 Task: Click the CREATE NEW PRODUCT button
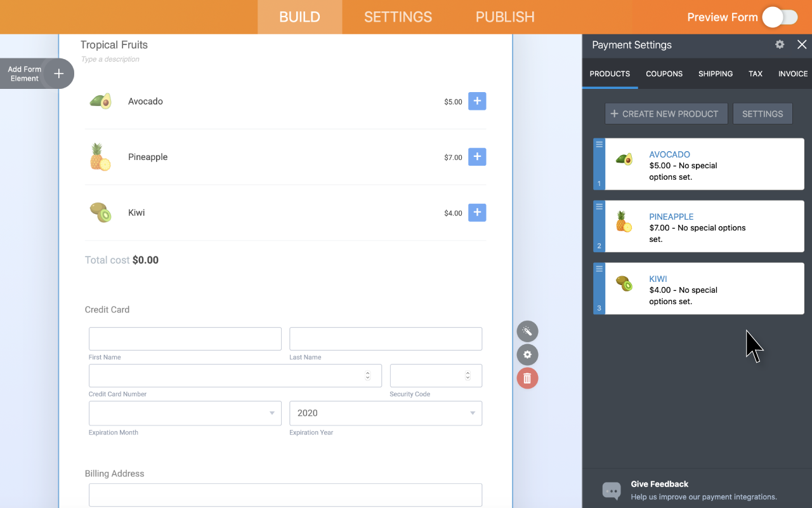coord(665,113)
